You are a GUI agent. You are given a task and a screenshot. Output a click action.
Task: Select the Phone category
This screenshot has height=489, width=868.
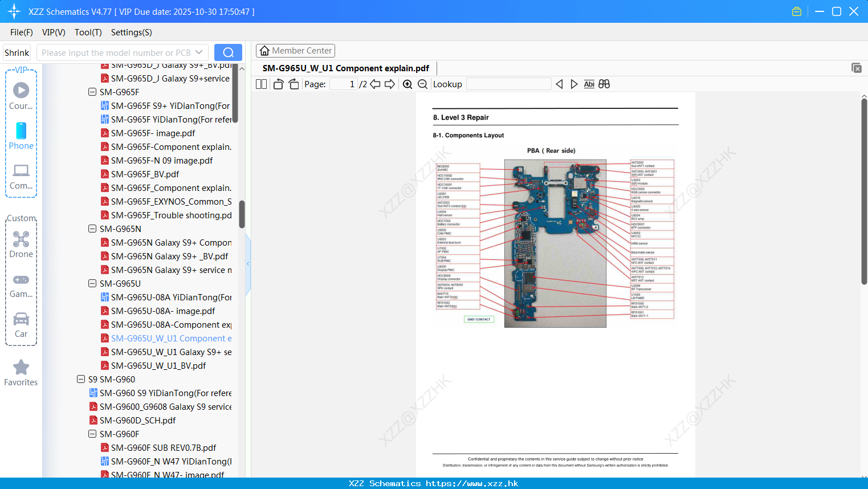pyautogui.click(x=21, y=136)
